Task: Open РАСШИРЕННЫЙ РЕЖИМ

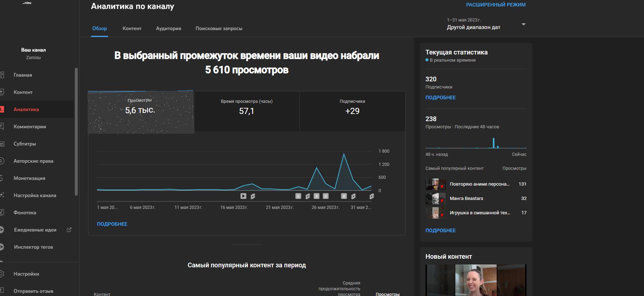Action: pyautogui.click(x=496, y=5)
